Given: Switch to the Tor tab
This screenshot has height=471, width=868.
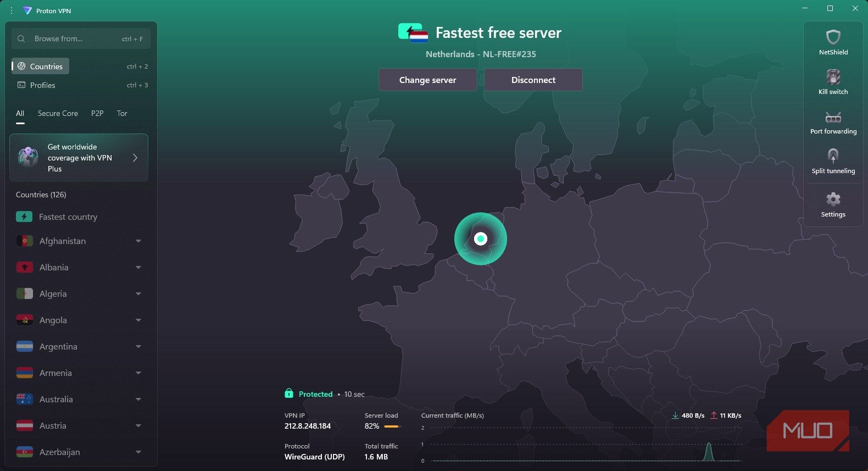Looking at the screenshot, I should pos(122,113).
